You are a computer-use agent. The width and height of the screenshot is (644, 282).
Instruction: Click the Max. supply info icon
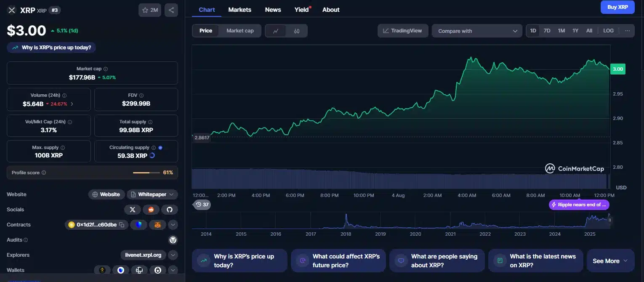[x=63, y=148]
